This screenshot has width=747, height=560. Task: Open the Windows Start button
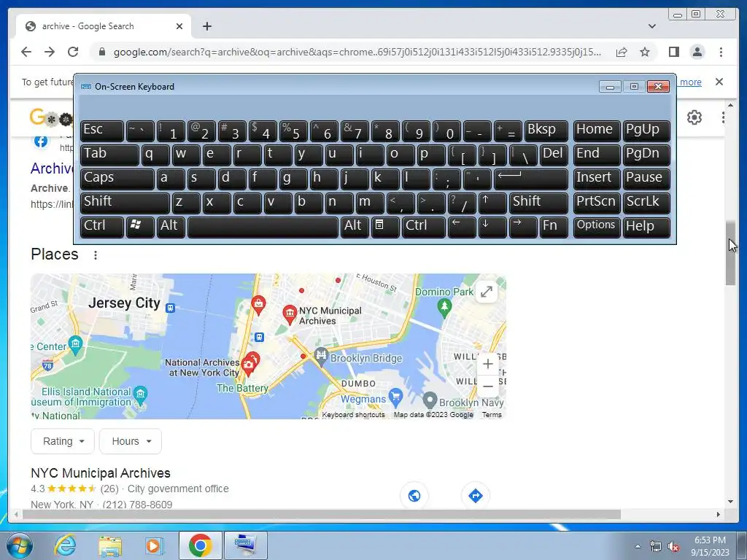point(19,545)
